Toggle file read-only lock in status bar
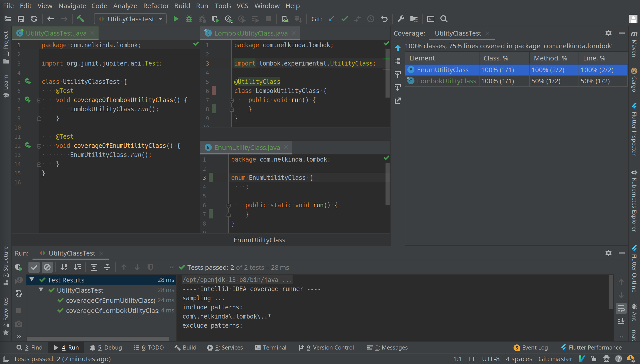This screenshot has width=640, height=364. (x=594, y=359)
